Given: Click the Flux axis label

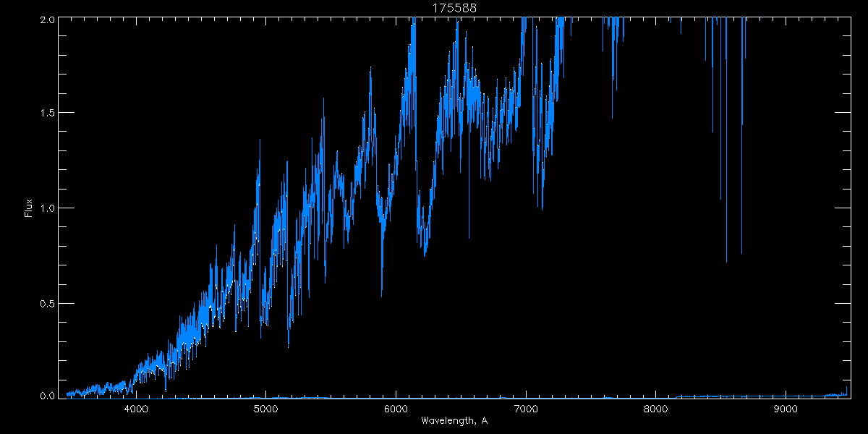Looking at the screenshot, I should pyautogui.click(x=29, y=208).
